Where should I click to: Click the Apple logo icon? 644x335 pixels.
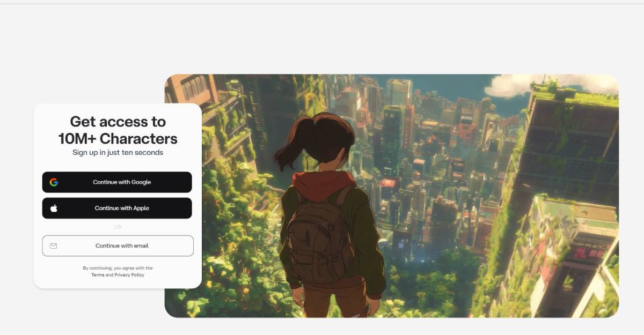pos(54,209)
